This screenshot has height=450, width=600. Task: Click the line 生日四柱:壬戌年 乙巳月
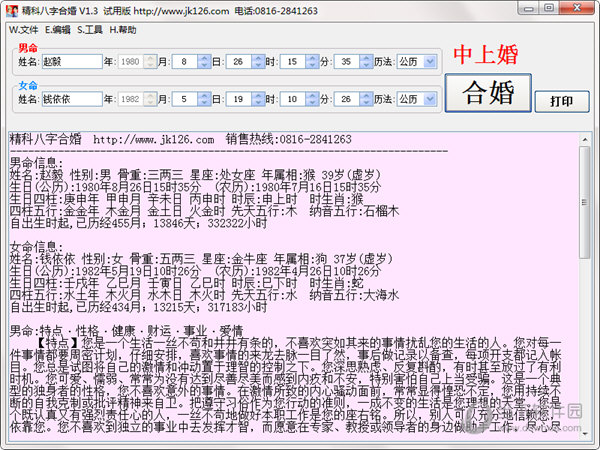pos(186,283)
